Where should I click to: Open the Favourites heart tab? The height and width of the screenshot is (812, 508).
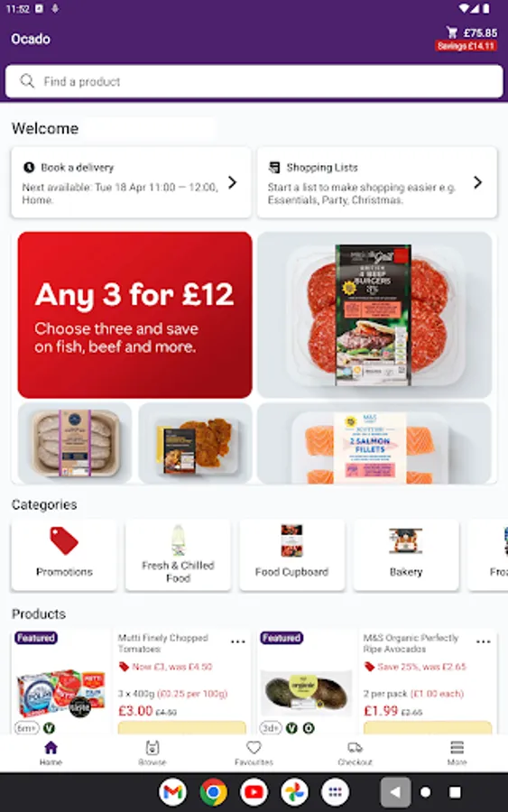(254, 753)
